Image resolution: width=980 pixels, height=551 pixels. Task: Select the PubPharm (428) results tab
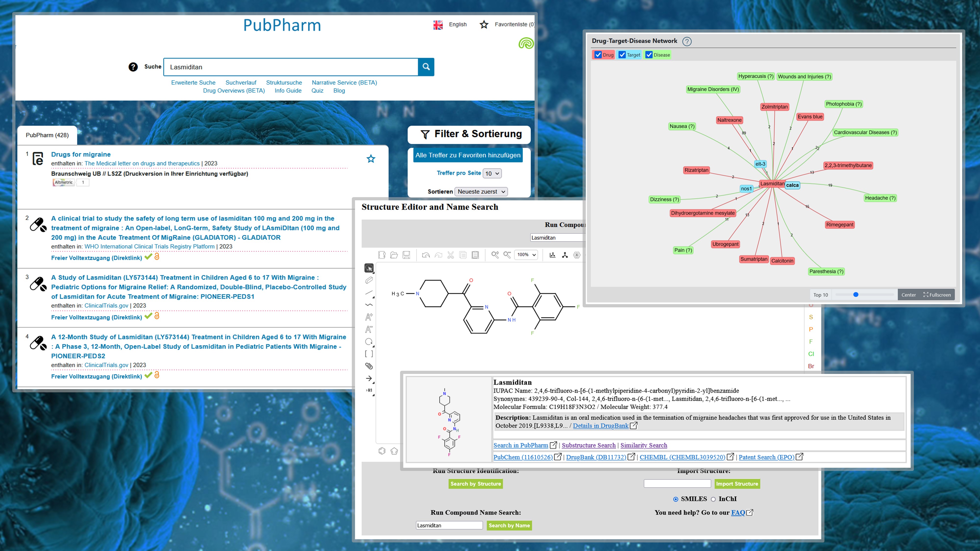coord(47,135)
